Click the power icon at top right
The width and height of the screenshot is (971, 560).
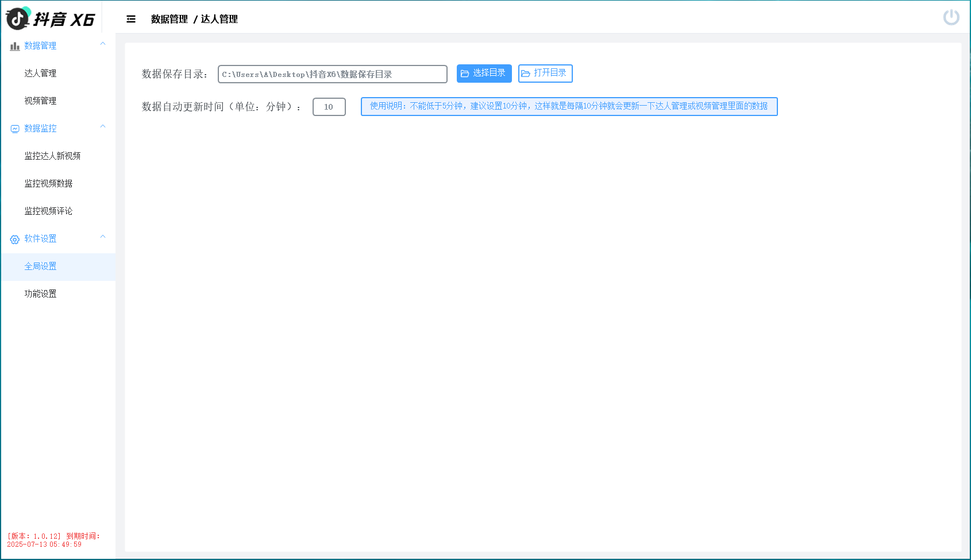click(x=951, y=17)
